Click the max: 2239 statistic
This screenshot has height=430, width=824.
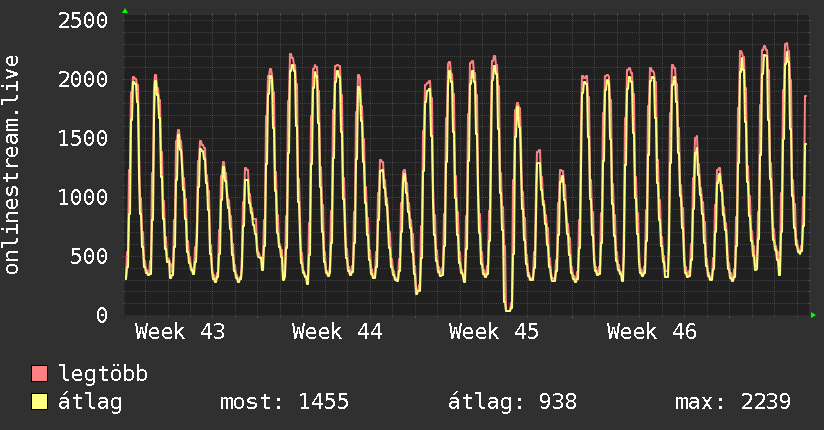(733, 402)
